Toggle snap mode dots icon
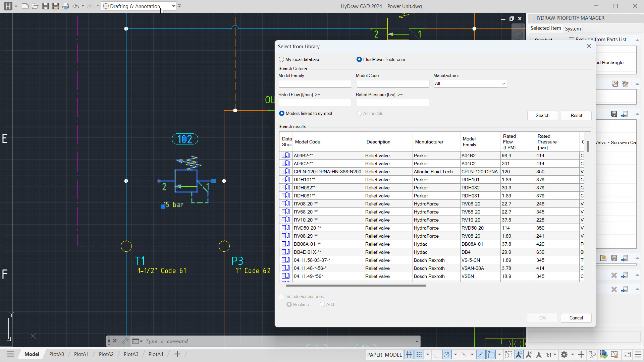This screenshot has height=362, width=644. 419,355
